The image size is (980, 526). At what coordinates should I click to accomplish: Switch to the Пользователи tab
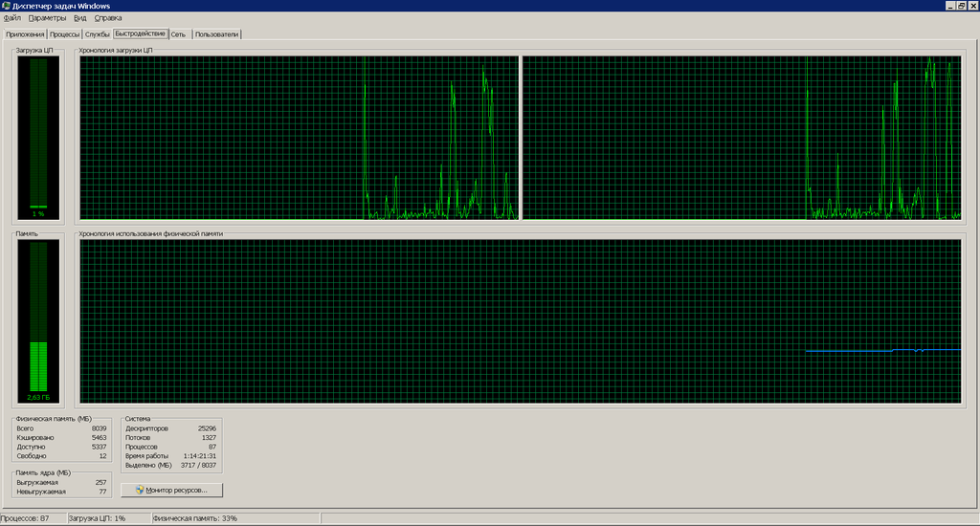pyautogui.click(x=216, y=34)
